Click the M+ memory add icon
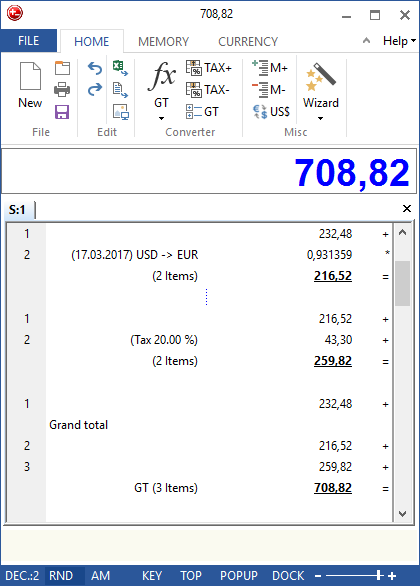The height and width of the screenshot is (586, 420). coord(270,68)
